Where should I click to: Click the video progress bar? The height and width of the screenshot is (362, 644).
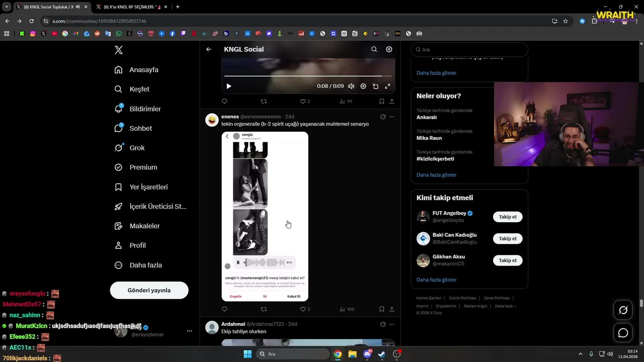(x=308, y=76)
